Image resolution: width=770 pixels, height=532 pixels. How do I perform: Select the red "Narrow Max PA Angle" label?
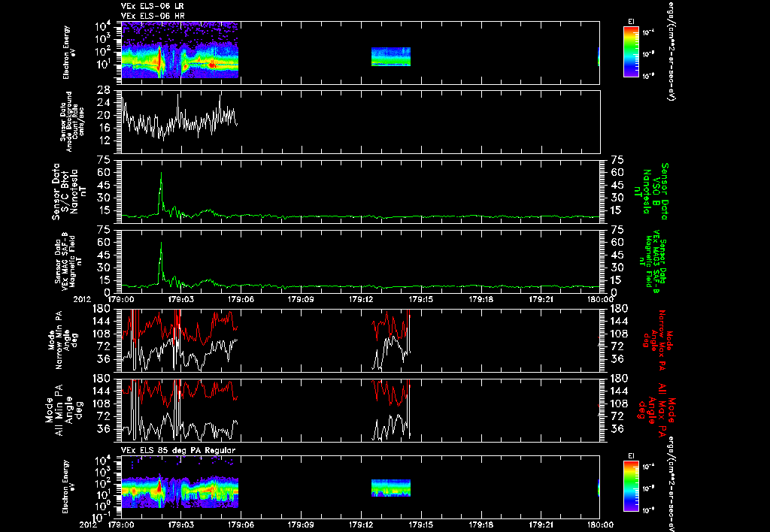658,340
